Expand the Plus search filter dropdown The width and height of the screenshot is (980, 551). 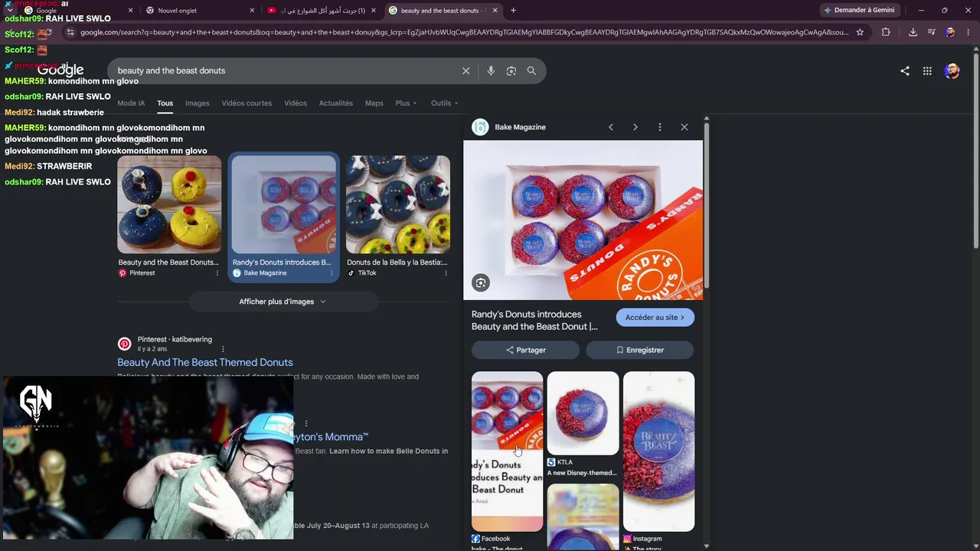tap(406, 103)
